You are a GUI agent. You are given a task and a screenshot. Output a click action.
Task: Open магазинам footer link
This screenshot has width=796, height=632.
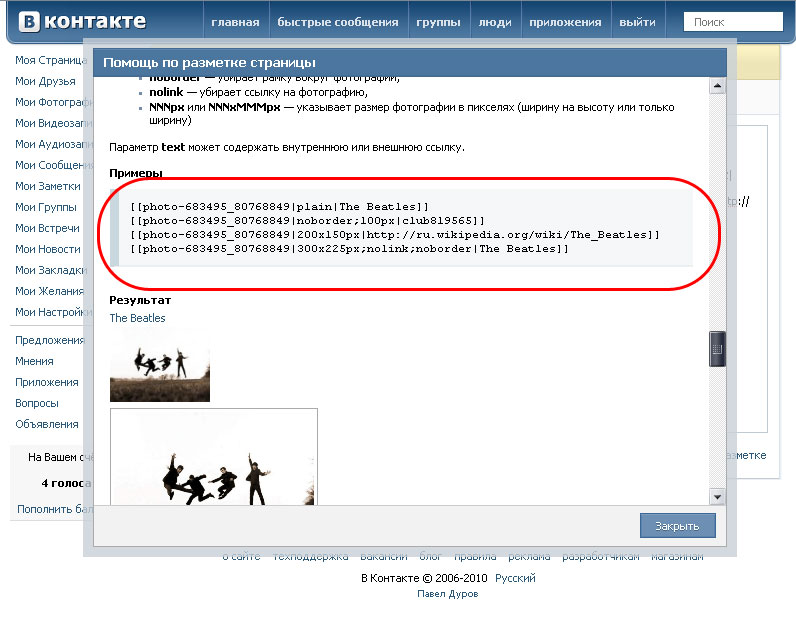[x=677, y=557]
